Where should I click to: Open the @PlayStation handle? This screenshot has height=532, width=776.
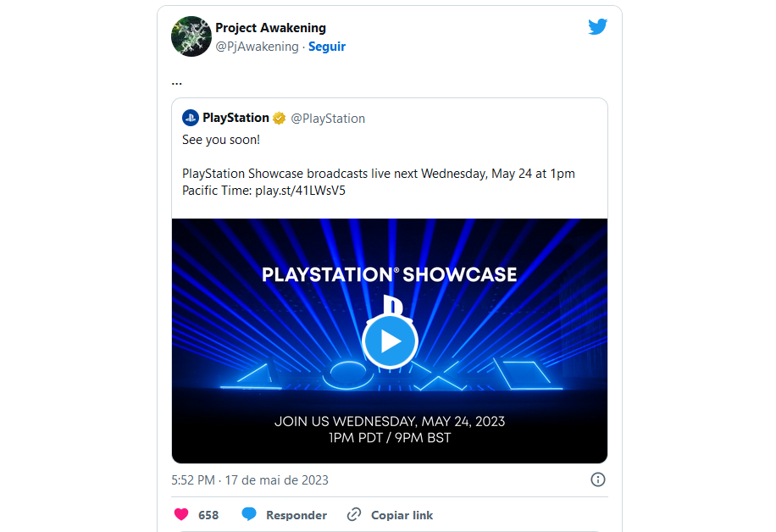[x=328, y=119]
